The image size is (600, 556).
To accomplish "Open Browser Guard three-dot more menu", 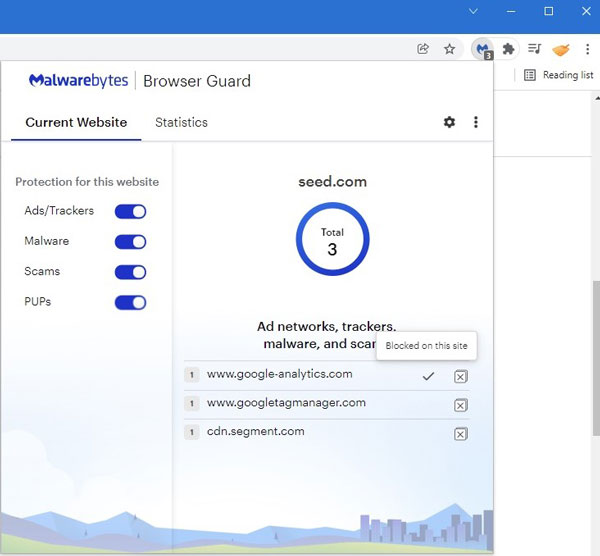I will click(x=476, y=122).
